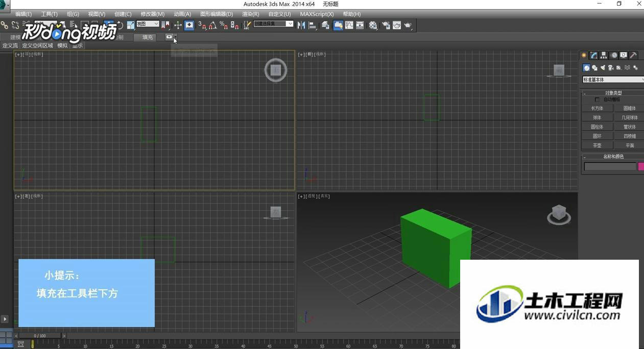Image resolution: width=644 pixels, height=349 pixels.
Task: Open the Schematic View
Action: click(x=360, y=25)
